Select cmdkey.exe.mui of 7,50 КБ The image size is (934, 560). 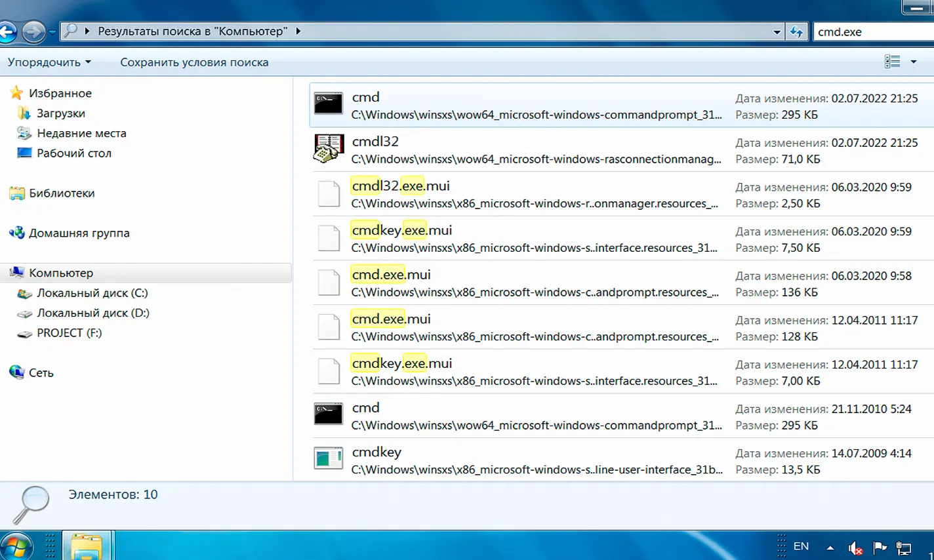[622, 239]
